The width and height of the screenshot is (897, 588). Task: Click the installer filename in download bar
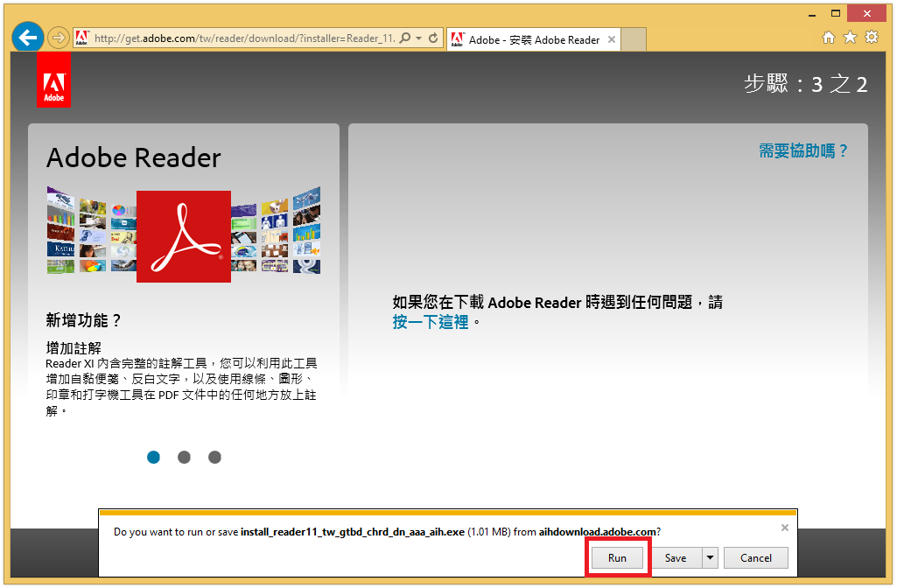coord(353,532)
